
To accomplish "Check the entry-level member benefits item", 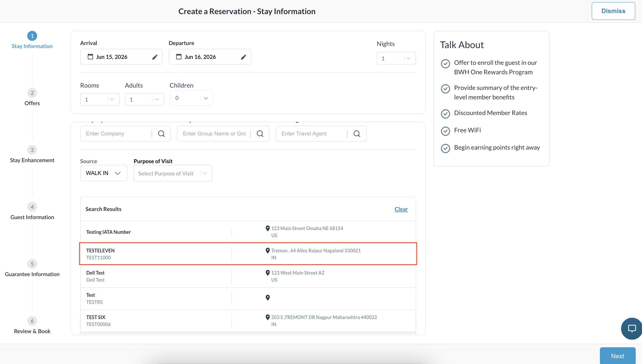I will click(445, 89).
